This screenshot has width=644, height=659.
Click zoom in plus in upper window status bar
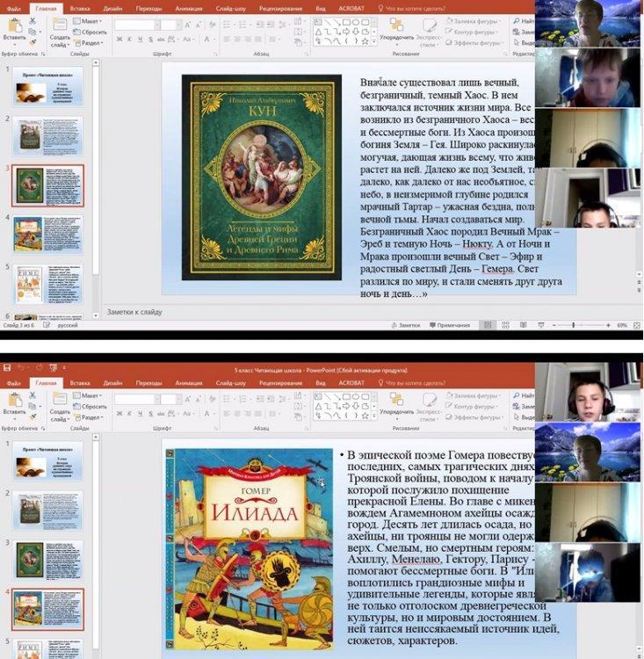tap(608, 325)
